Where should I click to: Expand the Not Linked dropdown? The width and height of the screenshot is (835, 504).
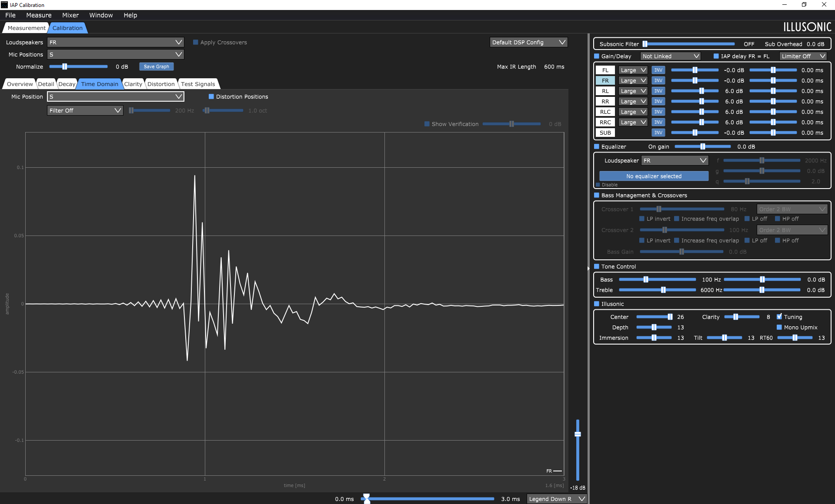pos(671,56)
